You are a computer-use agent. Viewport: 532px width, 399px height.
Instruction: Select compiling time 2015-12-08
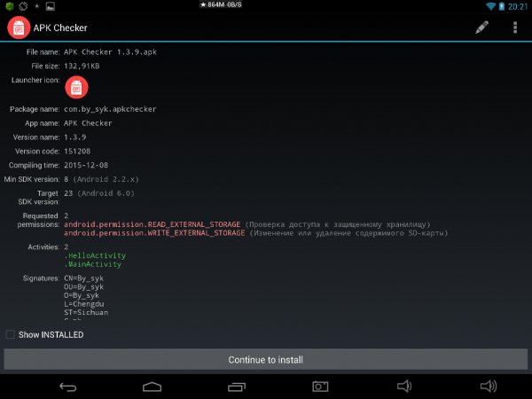86,165
